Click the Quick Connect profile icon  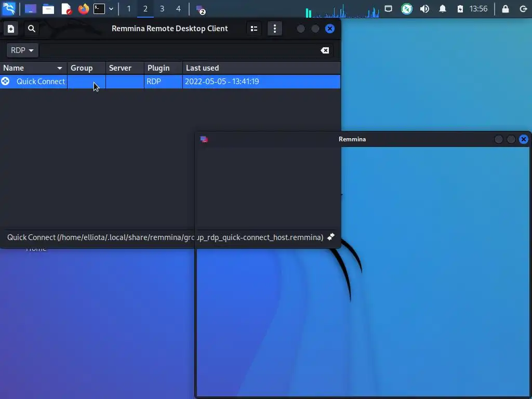(x=5, y=81)
